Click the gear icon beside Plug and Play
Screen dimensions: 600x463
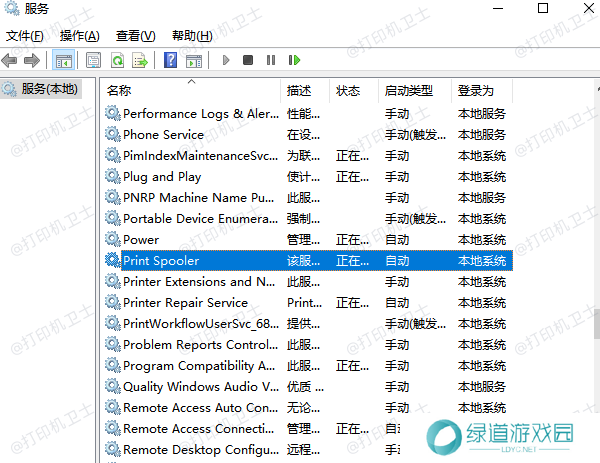tap(113, 176)
